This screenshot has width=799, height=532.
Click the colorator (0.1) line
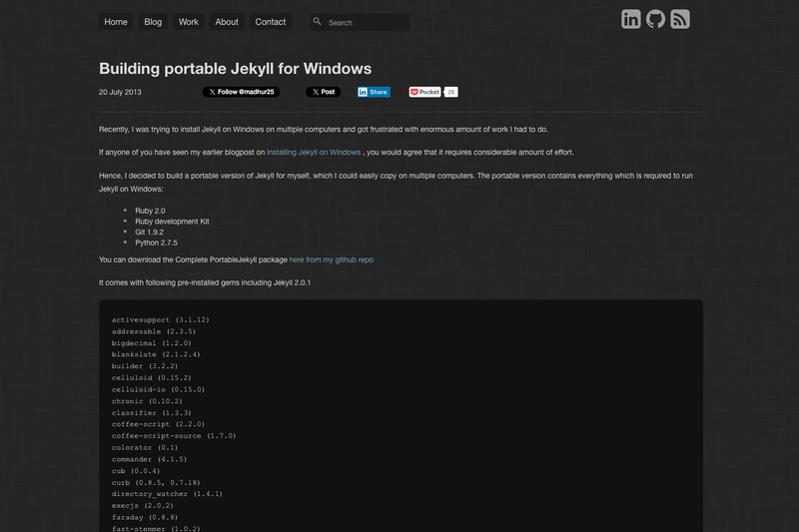(145, 447)
